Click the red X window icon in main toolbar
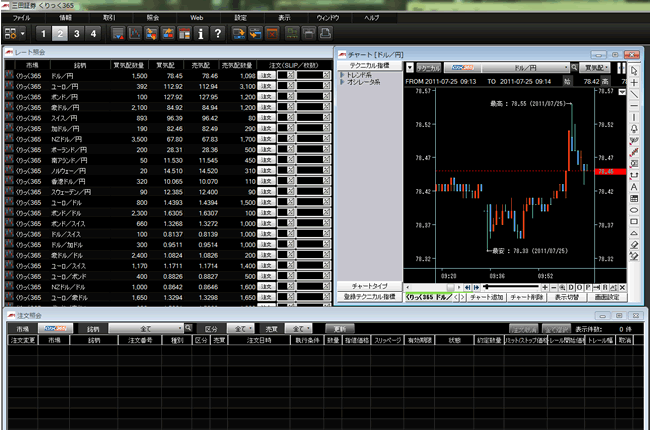Viewport: 650px width, 430px height. (x=272, y=34)
